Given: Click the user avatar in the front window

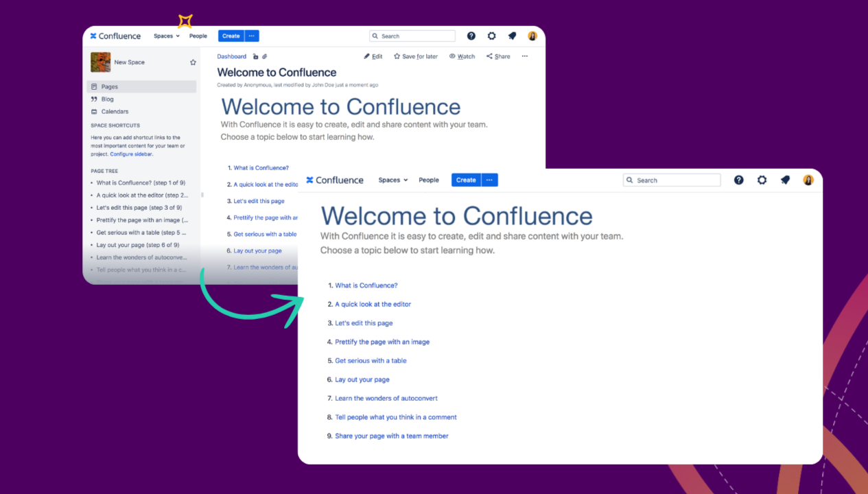Looking at the screenshot, I should pyautogui.click(x=808, y=180).
